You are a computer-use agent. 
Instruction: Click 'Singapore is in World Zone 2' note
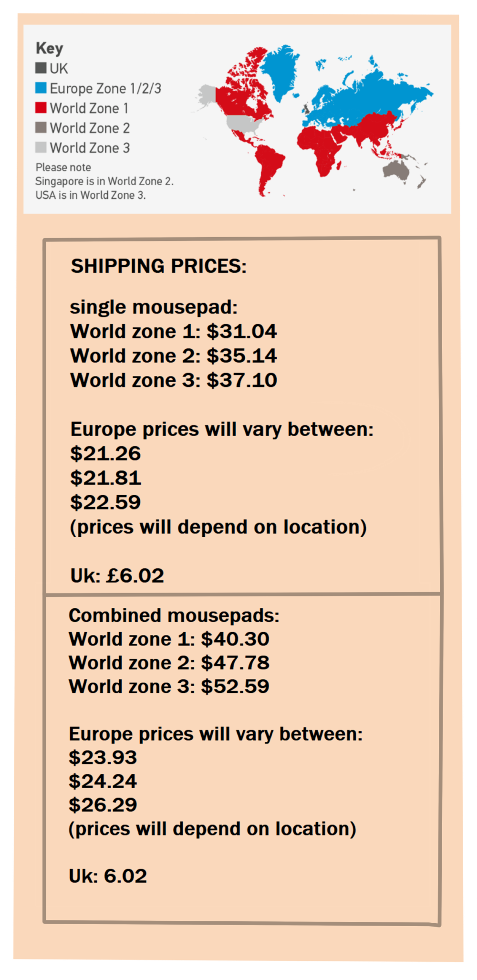tap(104, 181)
